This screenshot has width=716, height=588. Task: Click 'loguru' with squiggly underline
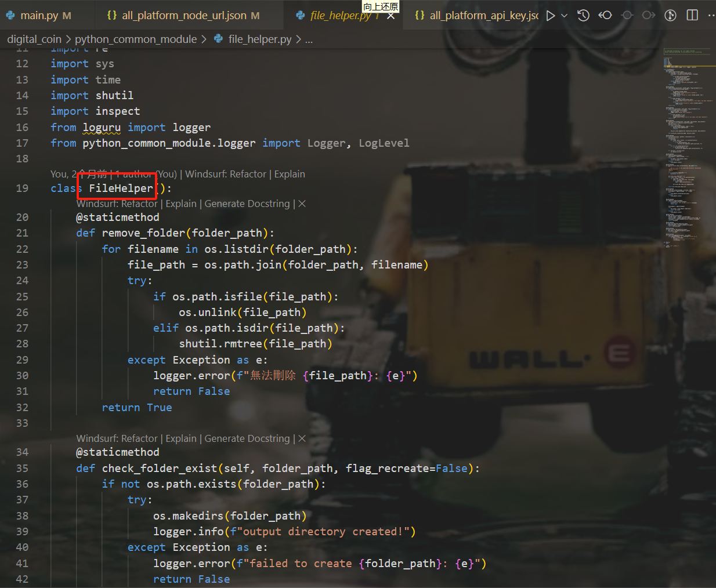click(x=102, y=127)
